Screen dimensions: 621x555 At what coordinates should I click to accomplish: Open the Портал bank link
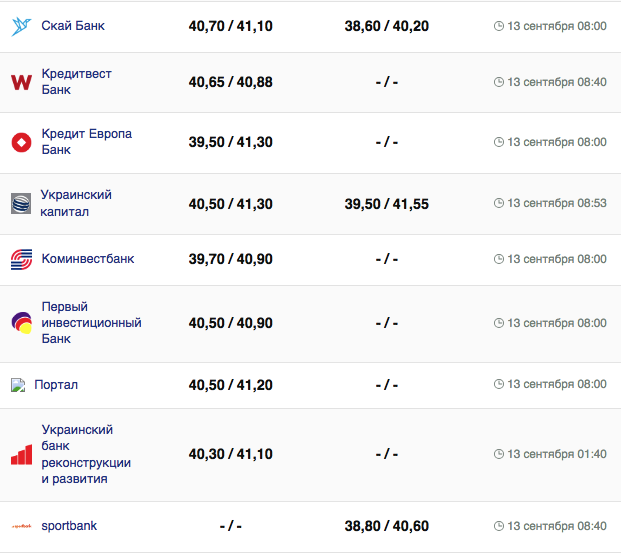coord(56,385)
